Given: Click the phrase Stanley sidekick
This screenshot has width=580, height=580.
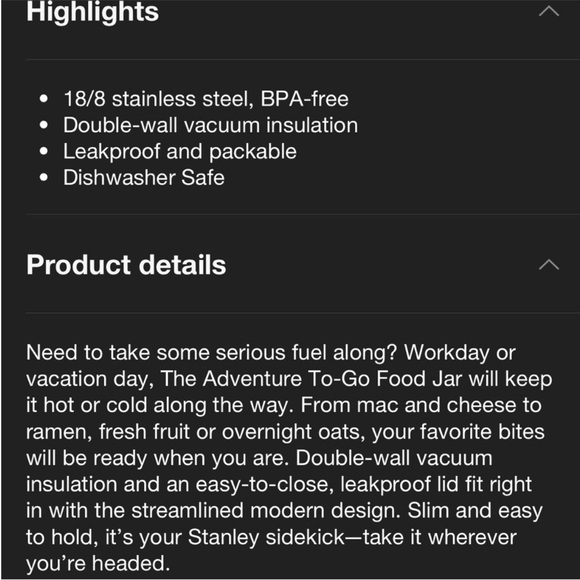Looking at the screenshot, I should pyautogui.click(x=267, y=537).
